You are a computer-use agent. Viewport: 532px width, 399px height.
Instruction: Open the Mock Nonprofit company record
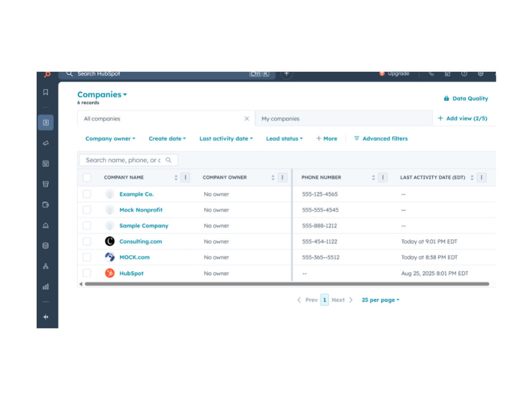141,210
